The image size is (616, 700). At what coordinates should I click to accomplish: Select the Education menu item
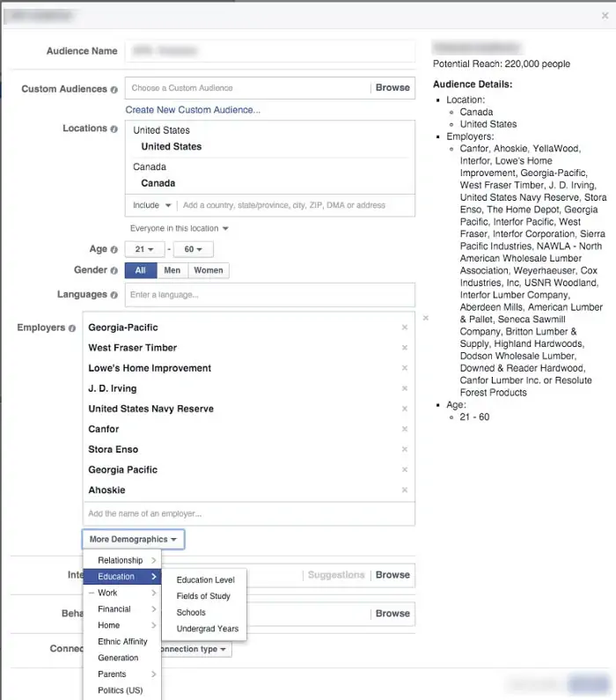click(122, 577)
